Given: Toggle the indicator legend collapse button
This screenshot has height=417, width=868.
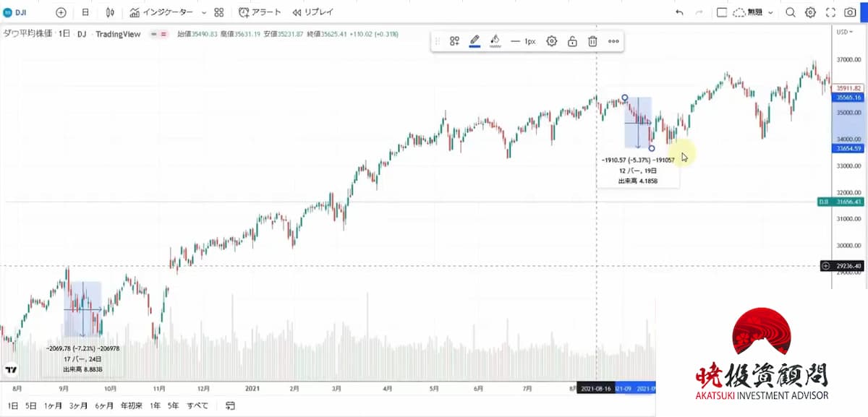Looking at the screenshot, I should tap(158, 34).
